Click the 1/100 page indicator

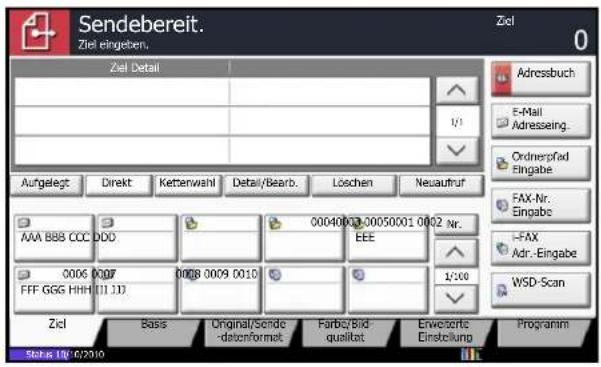tap(456, 276)
